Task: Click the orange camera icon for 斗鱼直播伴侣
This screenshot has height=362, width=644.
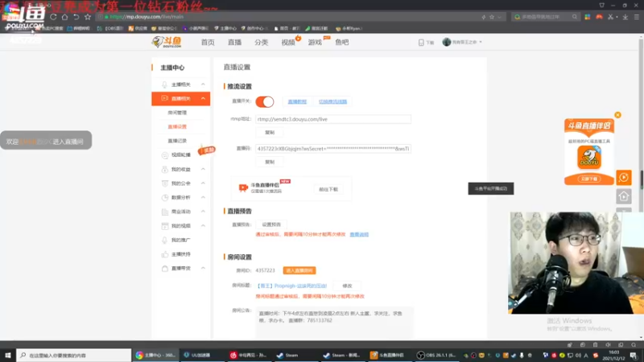Action: click(243, 187)
